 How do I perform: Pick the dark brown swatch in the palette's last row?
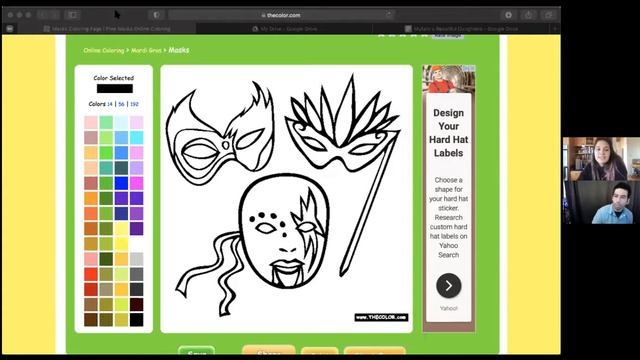pyautogui.click(x=91, y=319)
